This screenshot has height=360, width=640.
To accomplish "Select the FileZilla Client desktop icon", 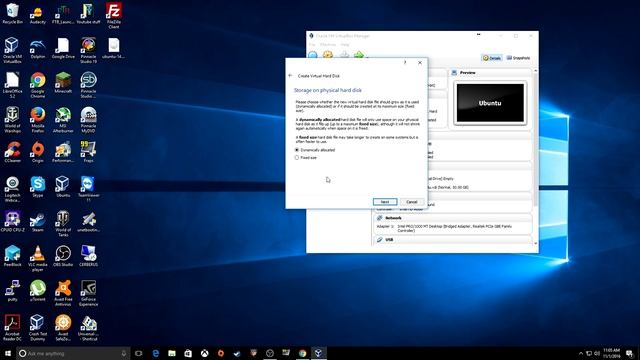I will (113, 16).
